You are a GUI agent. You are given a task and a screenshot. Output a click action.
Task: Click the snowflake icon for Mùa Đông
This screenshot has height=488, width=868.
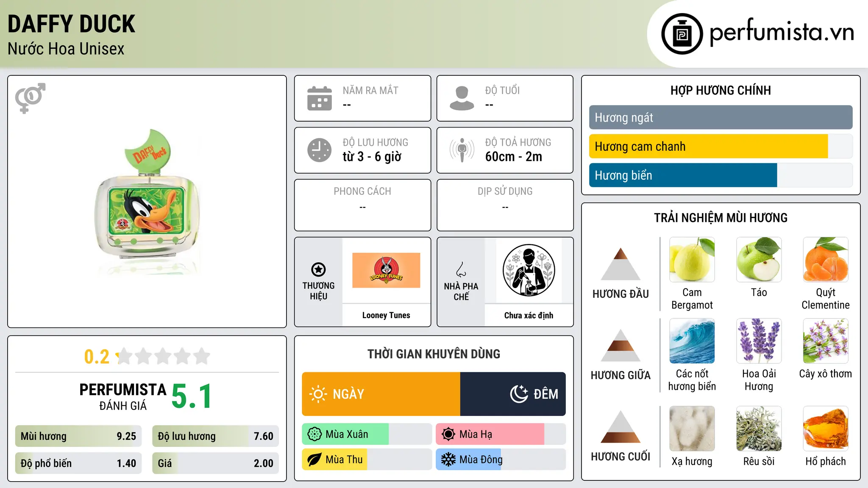tap(448, 460)
